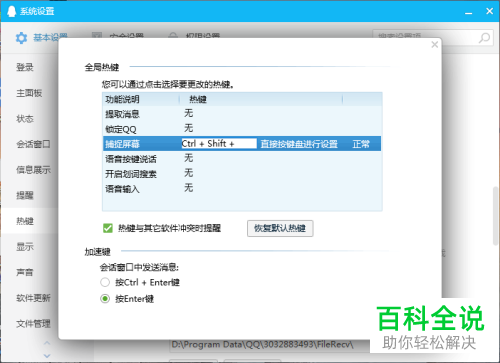Viewport: 500px width, 363px height.
Task: Click the sidebar scroll-up chevron
Action: pyautogui.click(x=47, y=343)
